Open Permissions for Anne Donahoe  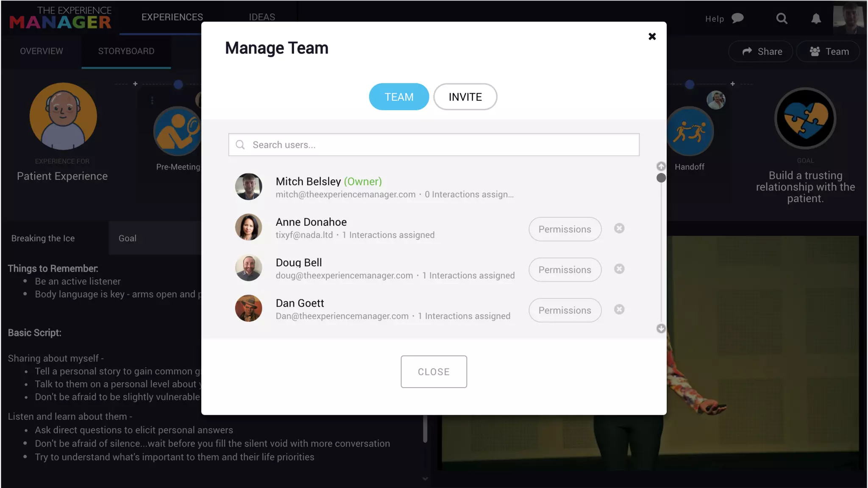click(x=565, y=229)
